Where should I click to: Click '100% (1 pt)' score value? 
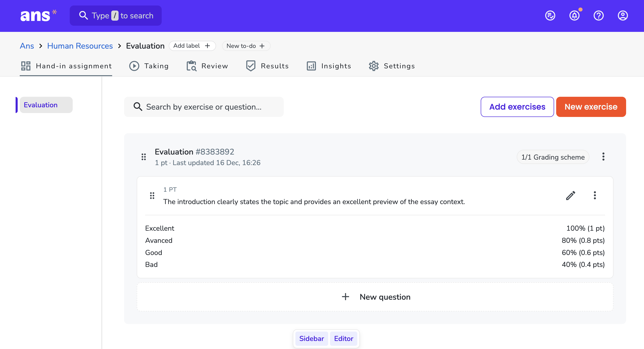(585, 228)
